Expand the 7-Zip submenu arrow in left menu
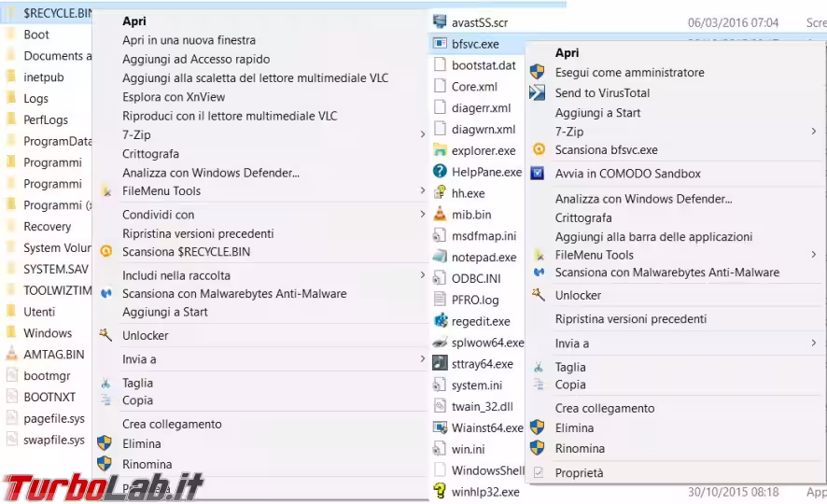 pos(423,134)
